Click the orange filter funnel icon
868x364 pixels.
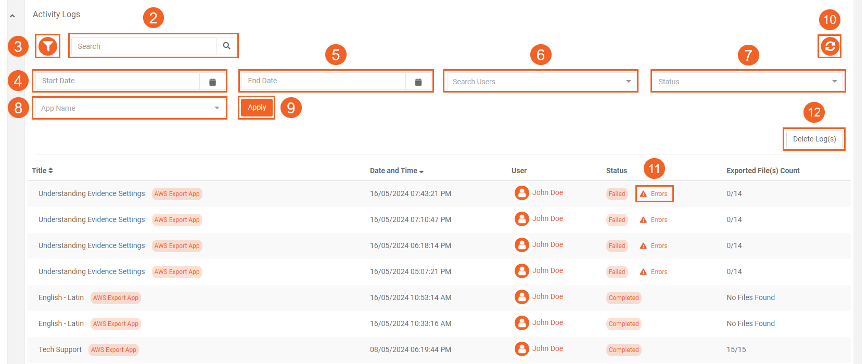(x=48, y=46)
